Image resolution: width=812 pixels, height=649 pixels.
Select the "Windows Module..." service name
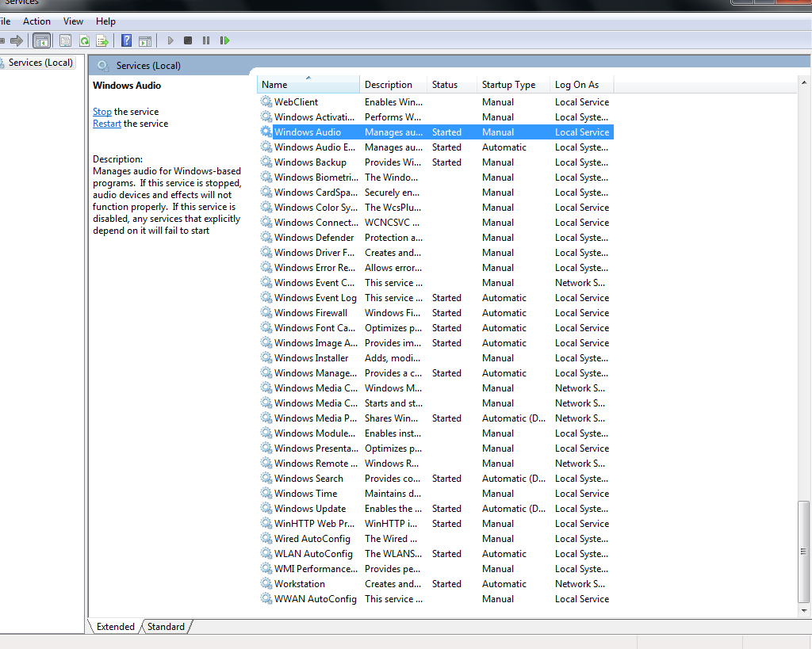(315, 433)
